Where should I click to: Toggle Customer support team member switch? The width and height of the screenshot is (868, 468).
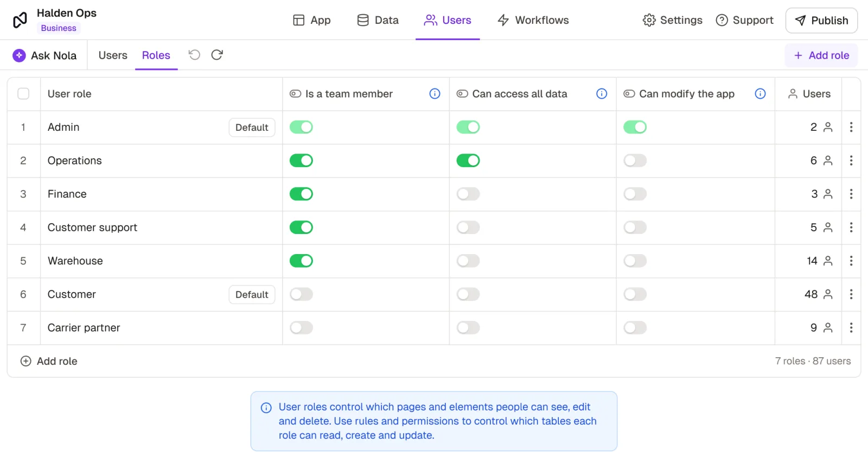coord(301,227)
